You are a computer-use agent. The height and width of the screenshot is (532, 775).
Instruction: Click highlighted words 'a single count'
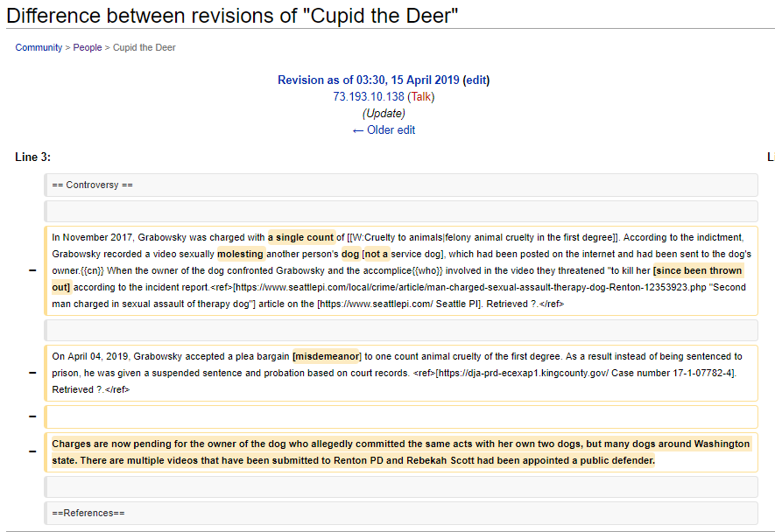pos(302,237)
